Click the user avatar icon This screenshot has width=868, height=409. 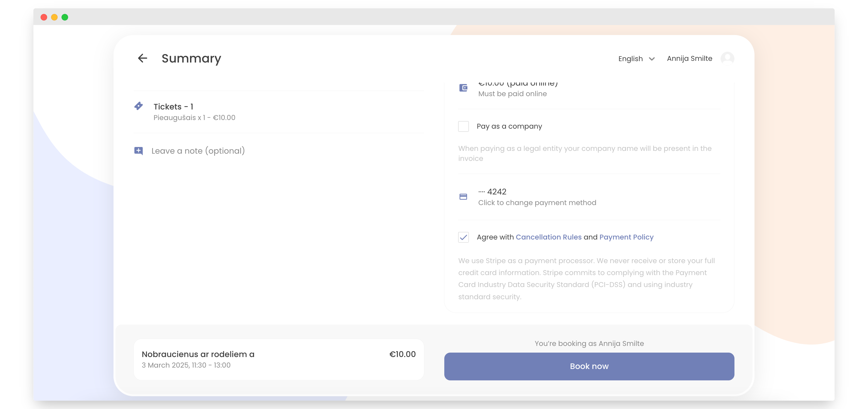(x=727, y=58)
